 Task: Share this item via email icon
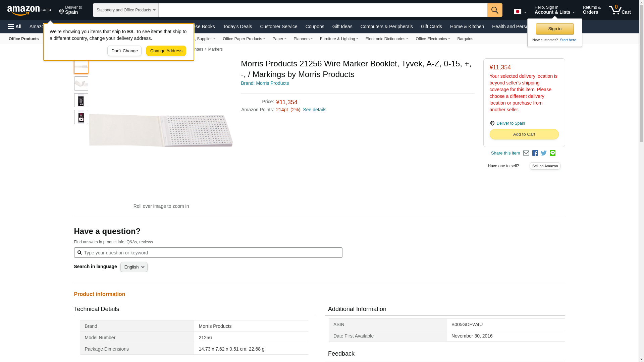coord(526,153)
